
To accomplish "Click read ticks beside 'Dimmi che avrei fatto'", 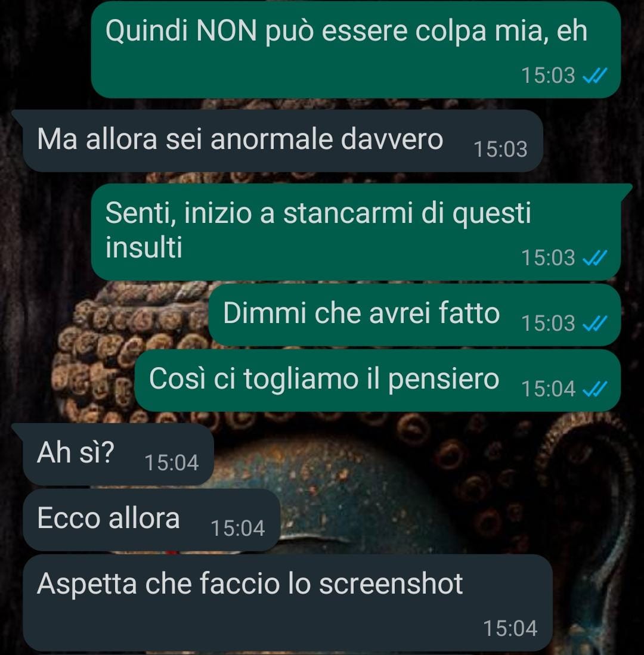I will pos(595,323).
